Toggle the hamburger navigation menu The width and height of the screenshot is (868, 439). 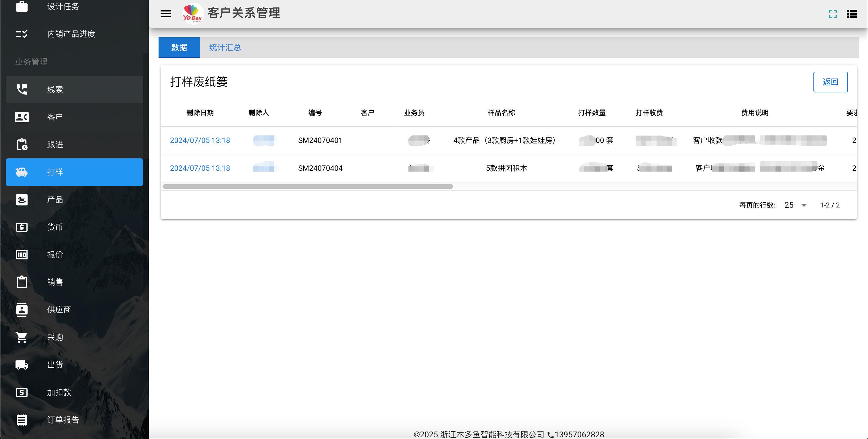pos(165,14)
